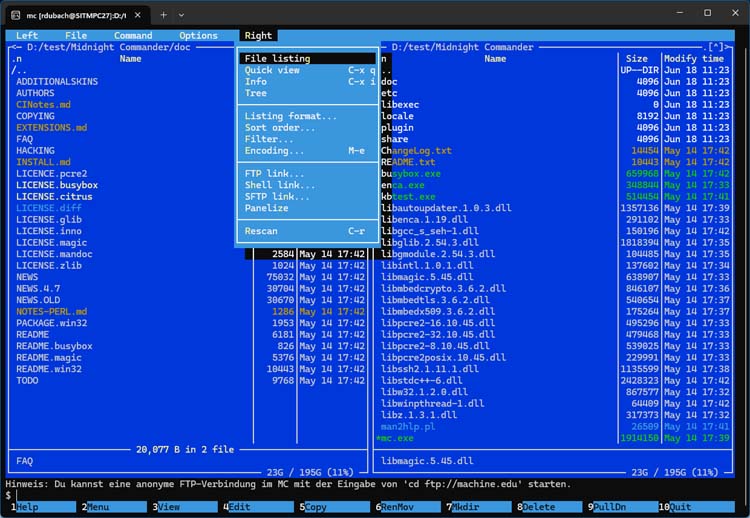Select libautoupdater.1.0.3.dll in right panel

click(x=446, y=208)
